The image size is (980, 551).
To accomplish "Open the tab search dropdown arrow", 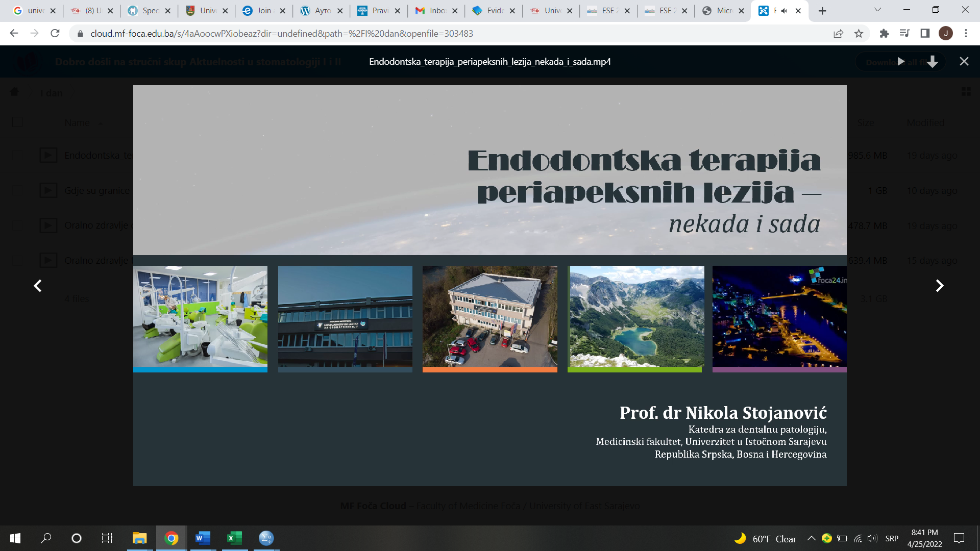I will pos(877,10).
